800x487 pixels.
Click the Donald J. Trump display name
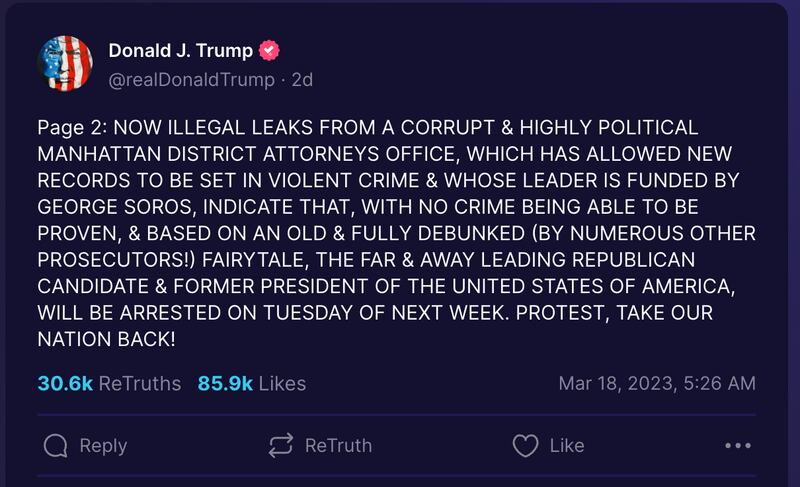[x=180, y=52]
